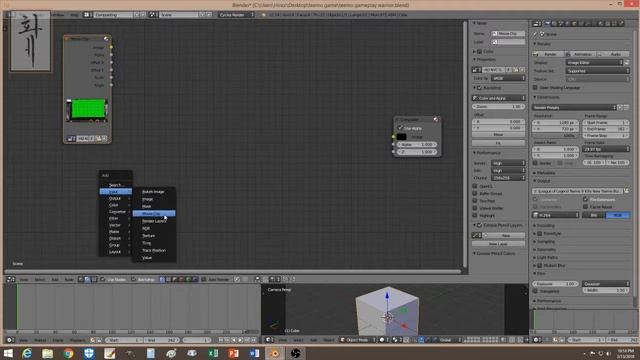Select the RGB color mode button
This screenshot has height=360, width=640.
point(618,215)
